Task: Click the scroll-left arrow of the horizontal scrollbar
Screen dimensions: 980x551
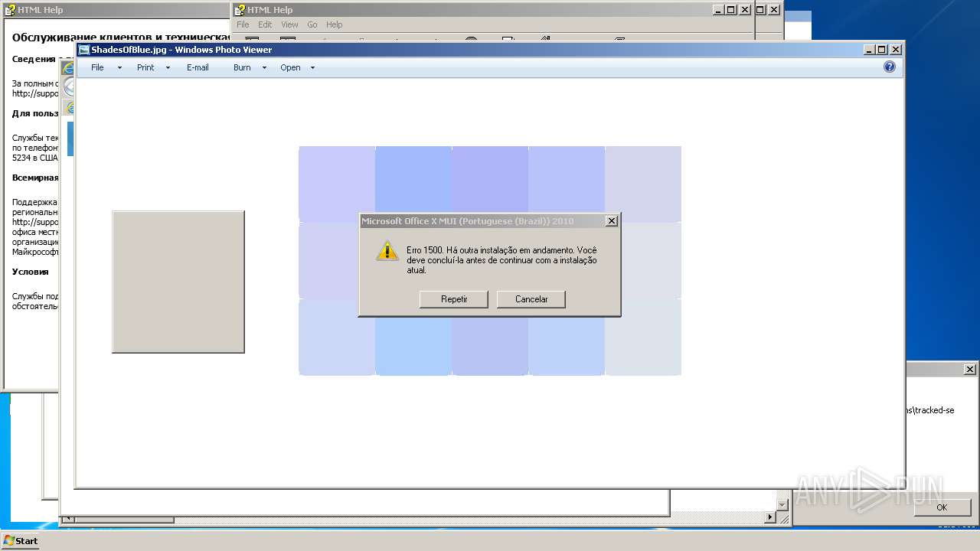Action: (67, 519)
